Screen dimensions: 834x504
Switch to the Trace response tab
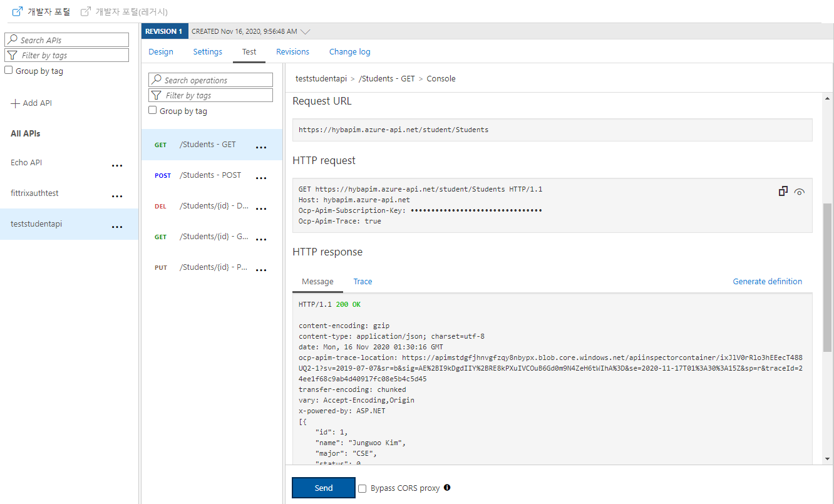363,282
